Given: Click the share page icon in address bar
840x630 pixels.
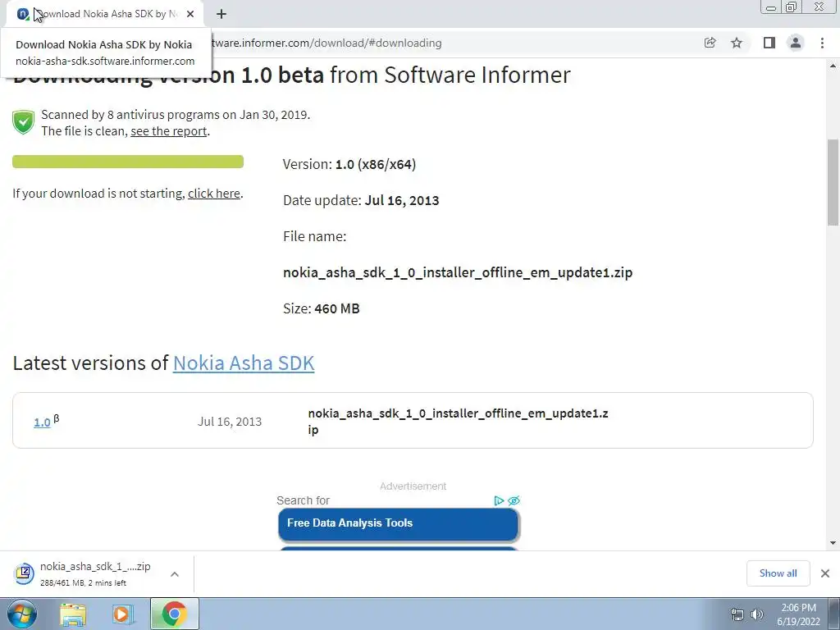Looking at the screenshot, I should [710, 43].
